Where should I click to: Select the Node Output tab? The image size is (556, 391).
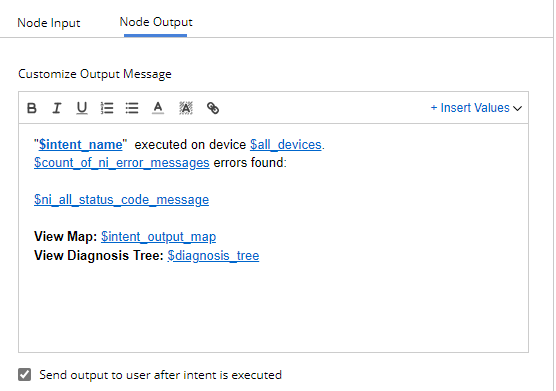156,22
